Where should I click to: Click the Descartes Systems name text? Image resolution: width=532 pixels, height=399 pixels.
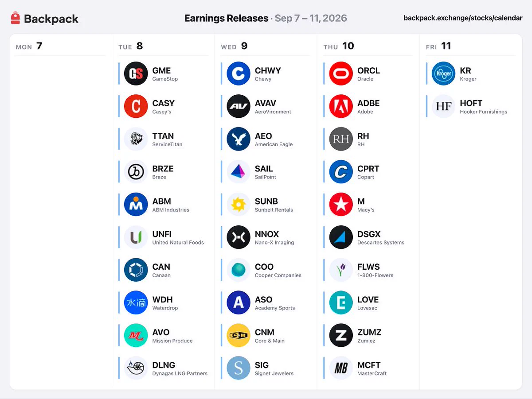click(x=381, y=243)
